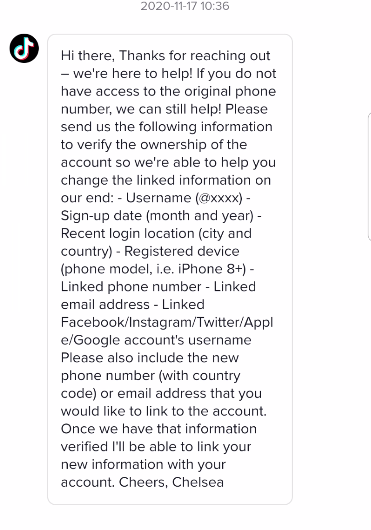This screenshot has height=530, width=371.
Task: Click the 'Please also include the new' line
Action: (150, 358)
